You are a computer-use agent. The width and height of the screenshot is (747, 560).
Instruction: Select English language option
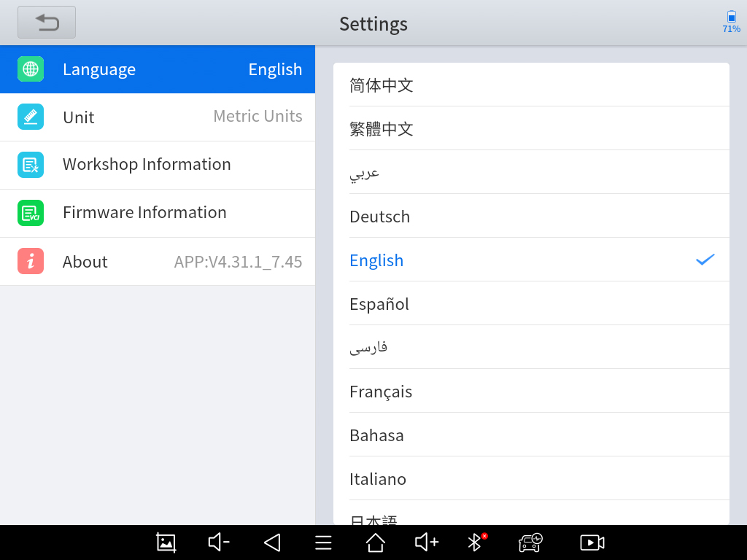click(531, 260)
